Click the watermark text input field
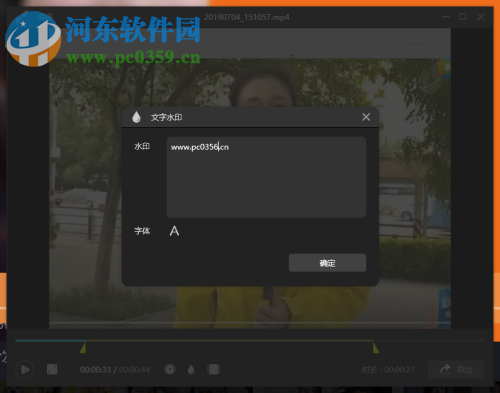 [266, 177]
